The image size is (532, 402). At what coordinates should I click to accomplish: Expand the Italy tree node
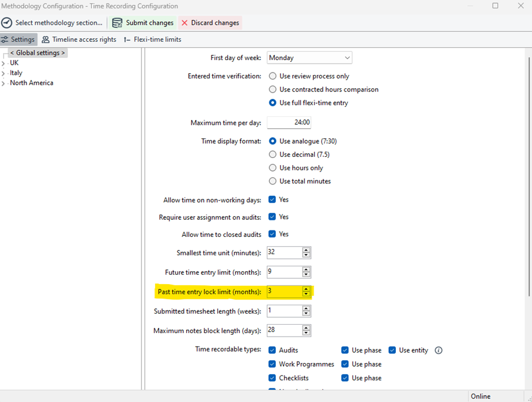click(4, 73)
